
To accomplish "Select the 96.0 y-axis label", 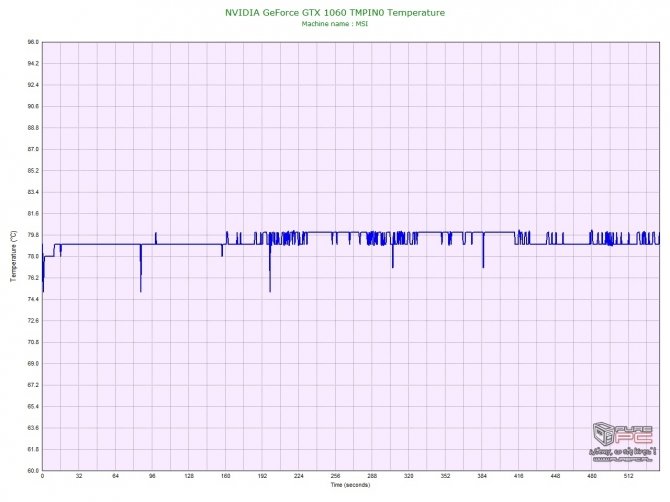I will point(33,42).
